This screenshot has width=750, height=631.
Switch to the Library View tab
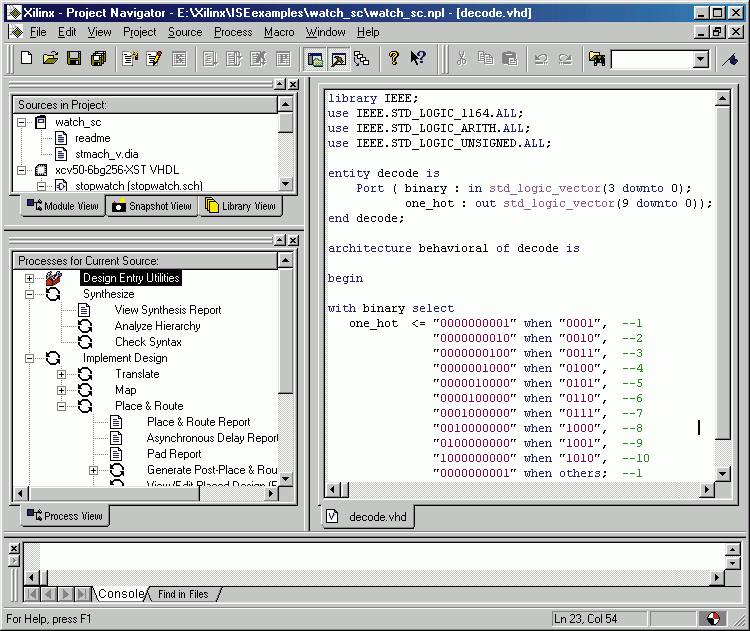click(x=241, y=206)
